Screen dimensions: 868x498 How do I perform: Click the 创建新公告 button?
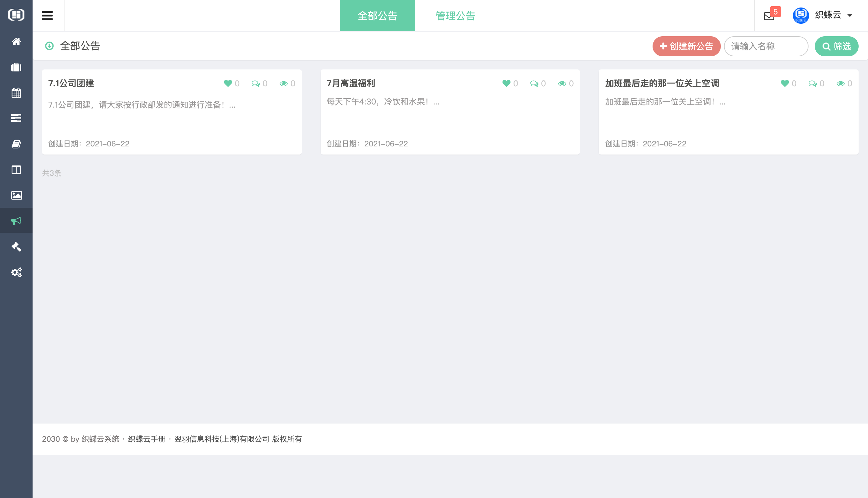tap(686, 46)
